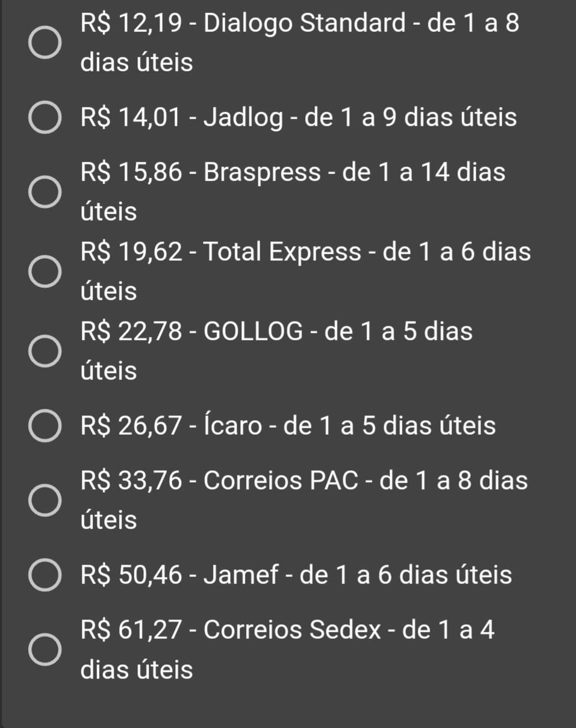Tap the 'Braspress - de 1 a 14 dias' text
Viewport: 576px width, 728px height.
[x=354, y=172]
